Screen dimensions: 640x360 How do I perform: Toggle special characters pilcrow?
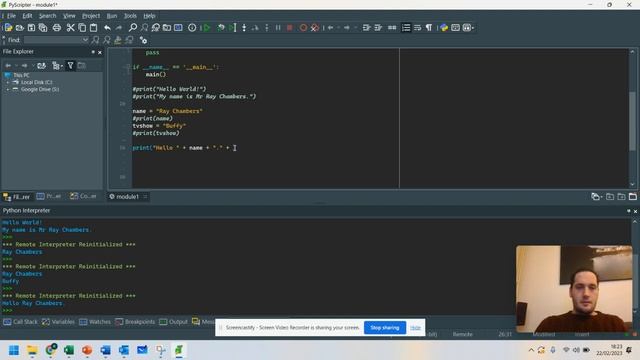click(x=429, y=28)
